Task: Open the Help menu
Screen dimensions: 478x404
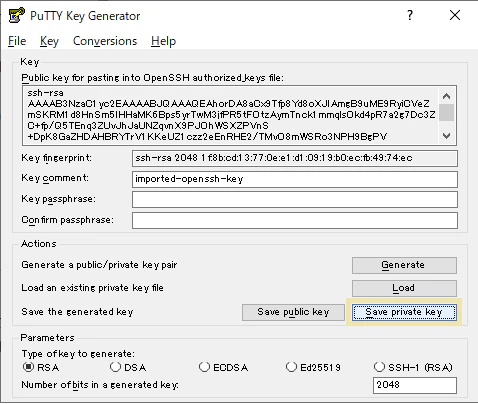Action: click(x=163, y=41)
